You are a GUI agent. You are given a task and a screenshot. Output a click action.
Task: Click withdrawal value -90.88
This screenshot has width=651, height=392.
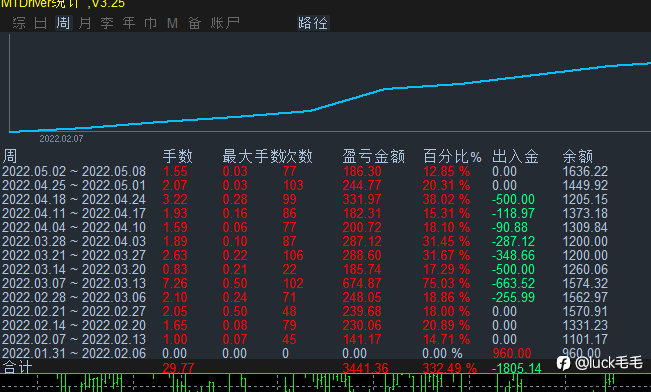(x=510, y=228)
